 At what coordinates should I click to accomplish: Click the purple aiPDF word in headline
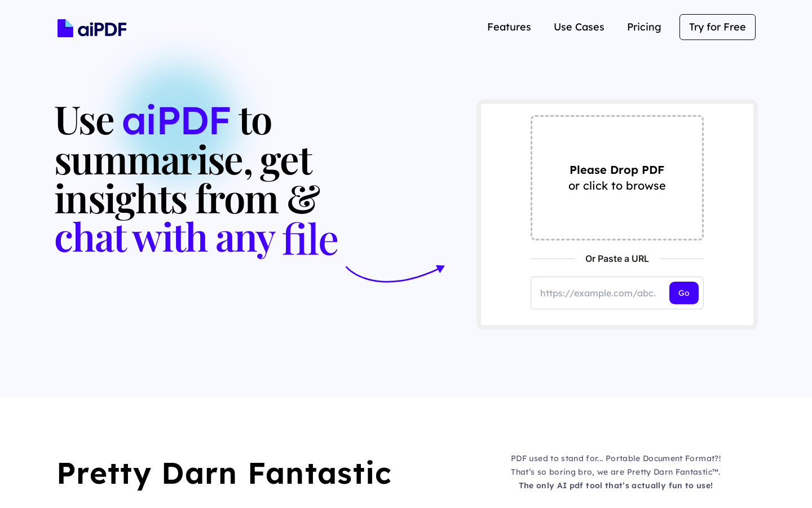click(176, 120)
